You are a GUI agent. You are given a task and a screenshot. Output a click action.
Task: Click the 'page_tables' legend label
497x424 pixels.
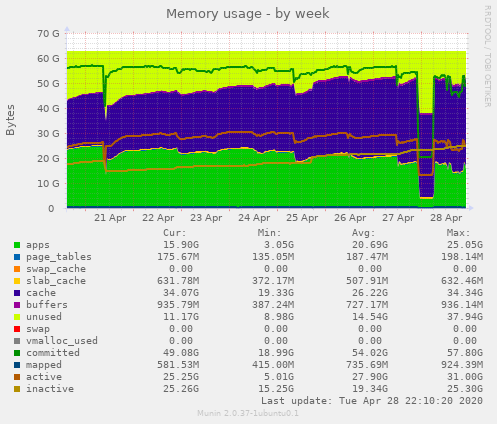tap(59, 257)
